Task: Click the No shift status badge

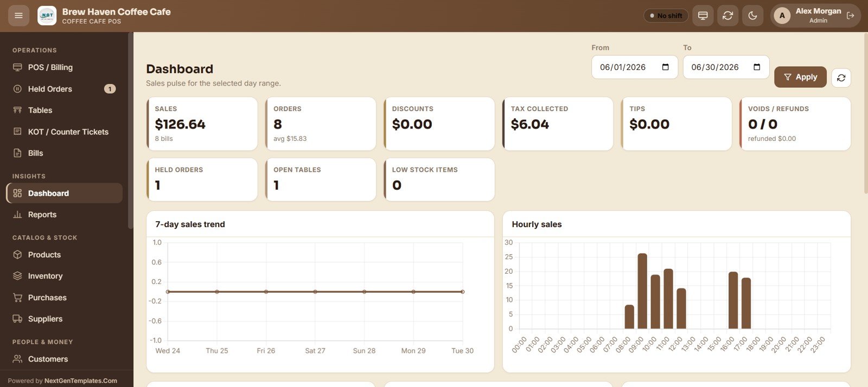Action: click(x=666, y=16)
